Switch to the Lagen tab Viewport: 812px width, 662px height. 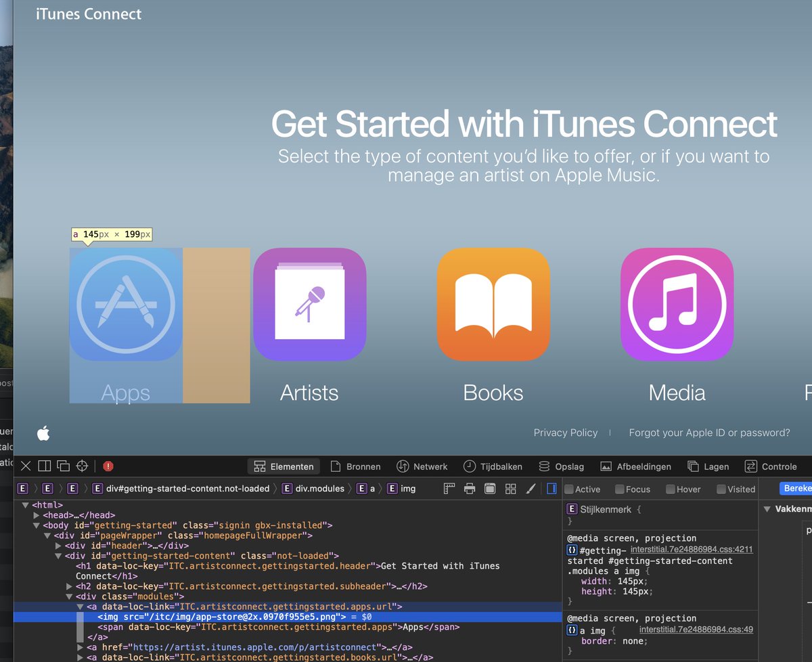(708, 466)
